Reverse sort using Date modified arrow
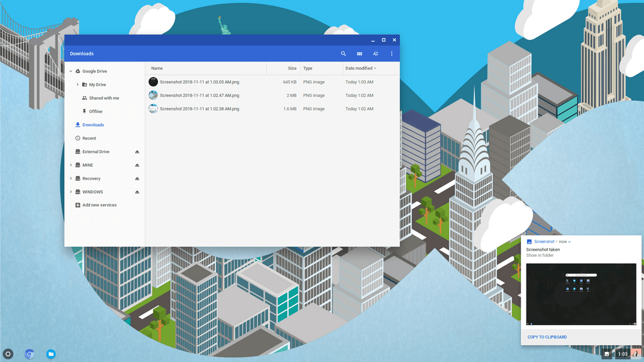The image size is (644, 362). tap(375, 69)
